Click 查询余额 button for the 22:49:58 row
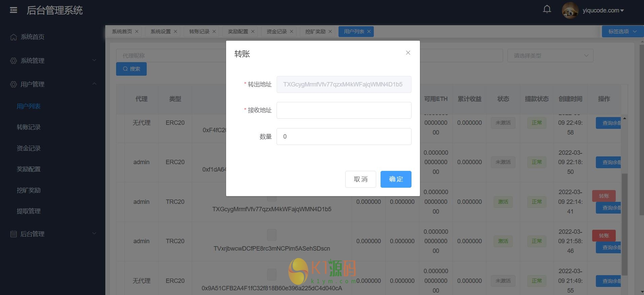Viewport: 644px width, 295px height. point(608,123)
